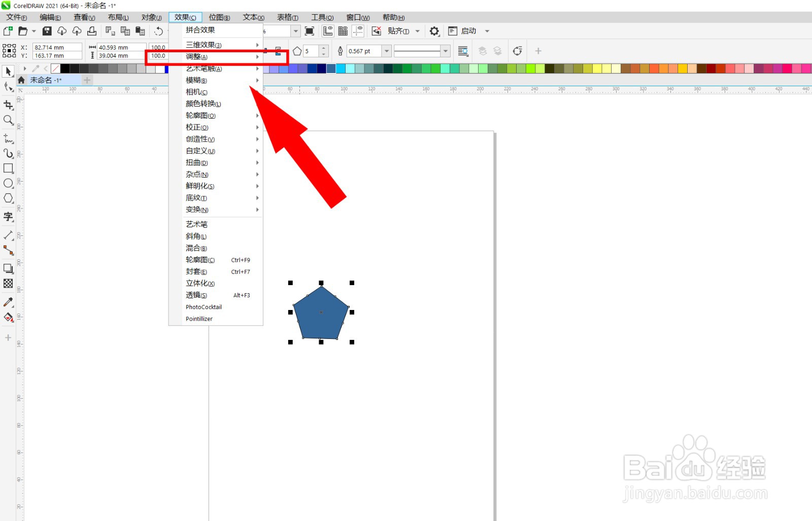Open the 文件 menu
The width and height of the screenshot is (812, 521).
[16, 17]
